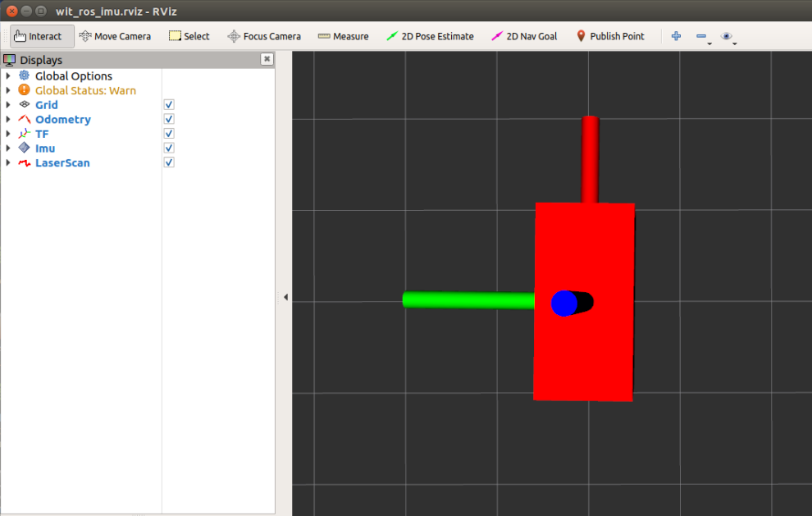Expand the LaserScan display entry

point(7,162)
